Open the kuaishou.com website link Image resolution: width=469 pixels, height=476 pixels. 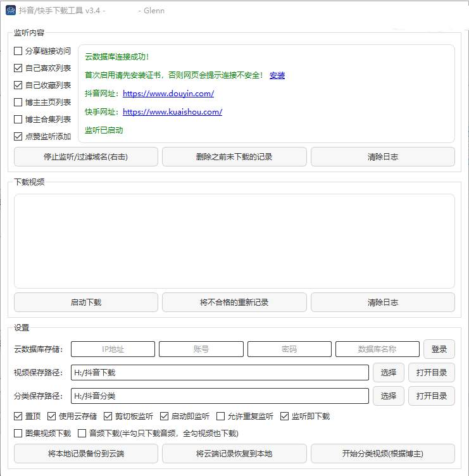point(172,112)
